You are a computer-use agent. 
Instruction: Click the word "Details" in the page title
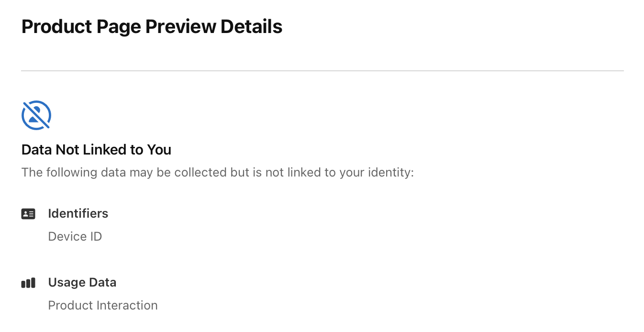(251, 26)
